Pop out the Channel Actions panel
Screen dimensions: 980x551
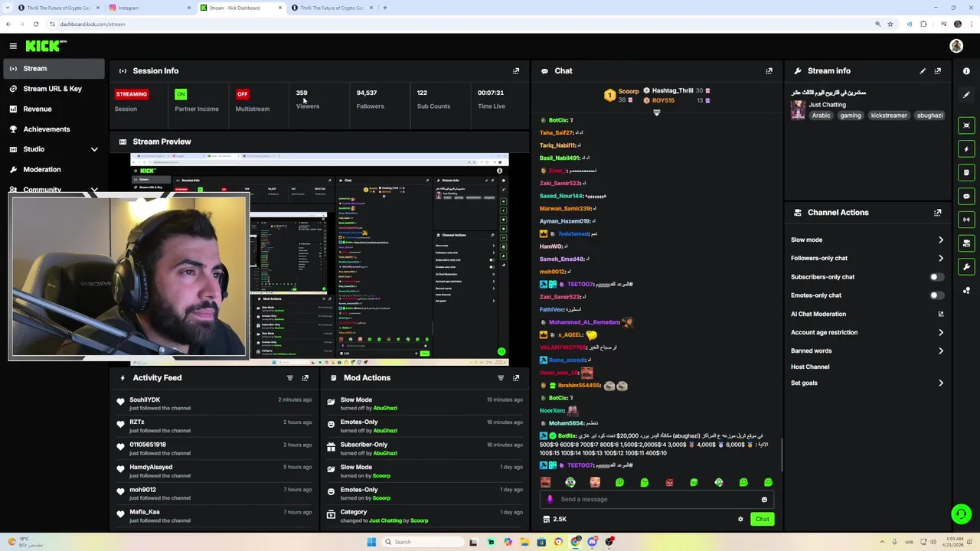(x=938, y=213)
